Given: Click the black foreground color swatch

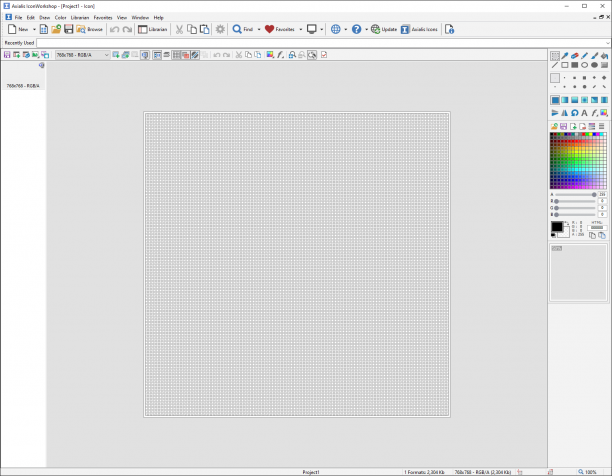Looking at the screenshot, I should (557, 227).
